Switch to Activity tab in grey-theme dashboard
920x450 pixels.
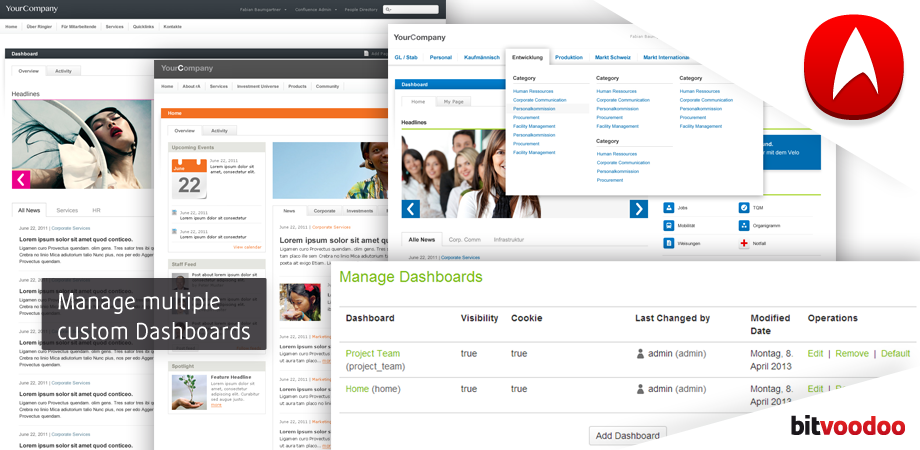pyautogui.click(x=63, y=71)
